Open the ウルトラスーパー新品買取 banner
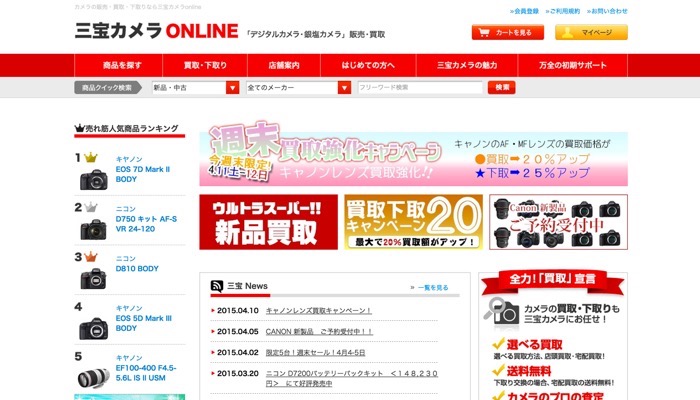This screenshot has height=400, width=700. pos(268,222)
